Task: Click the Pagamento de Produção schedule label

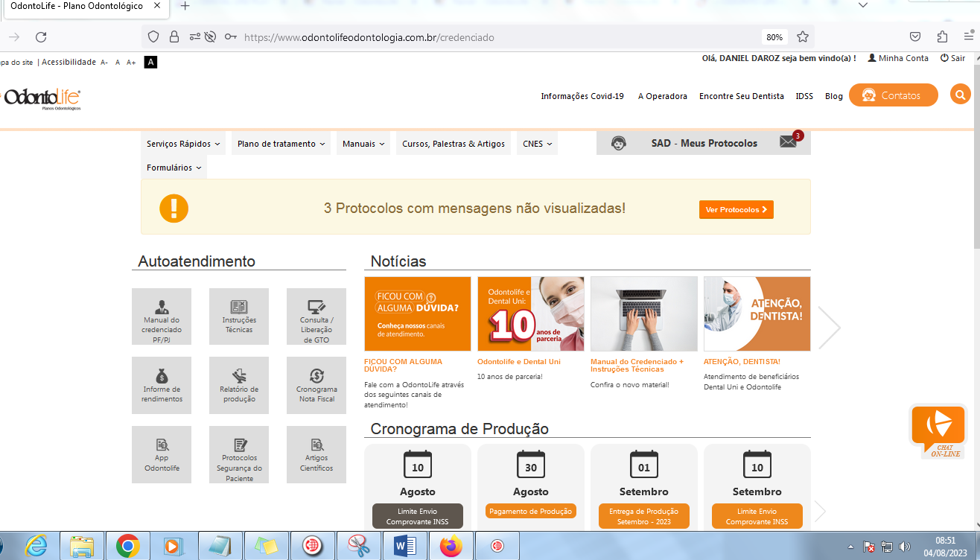Action: click(x=531, y=512)
